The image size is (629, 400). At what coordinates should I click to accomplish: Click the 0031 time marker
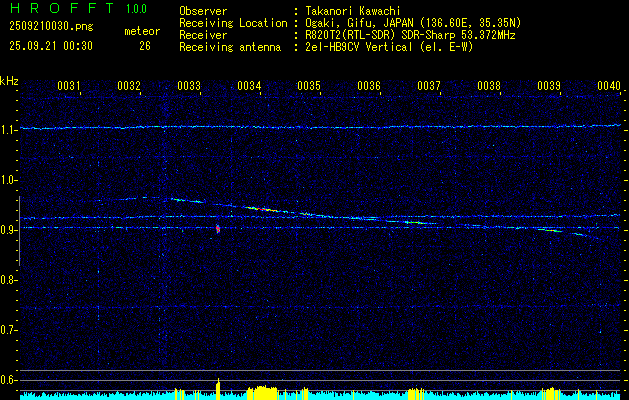click(69, 87)
